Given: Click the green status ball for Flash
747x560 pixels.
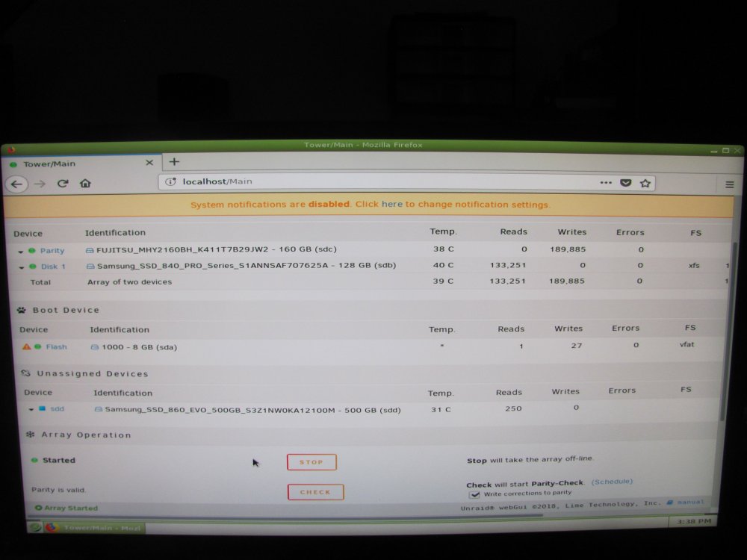Looking at the screenshot, I should tap(37, 346).
